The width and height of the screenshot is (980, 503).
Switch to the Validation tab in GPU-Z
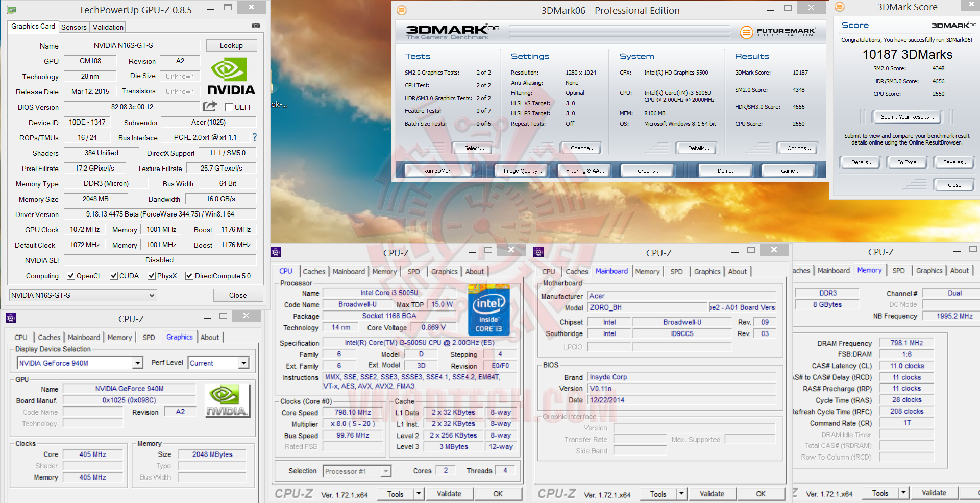(x=108, y=27)
